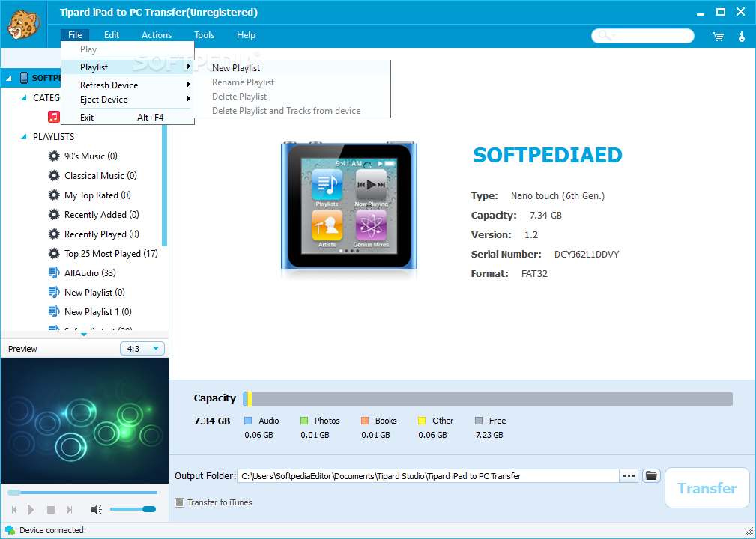This screenshot has width=756, height=539.
Task: Click the playlist icon beside AllAudio
Action: (x=54, y=272)
